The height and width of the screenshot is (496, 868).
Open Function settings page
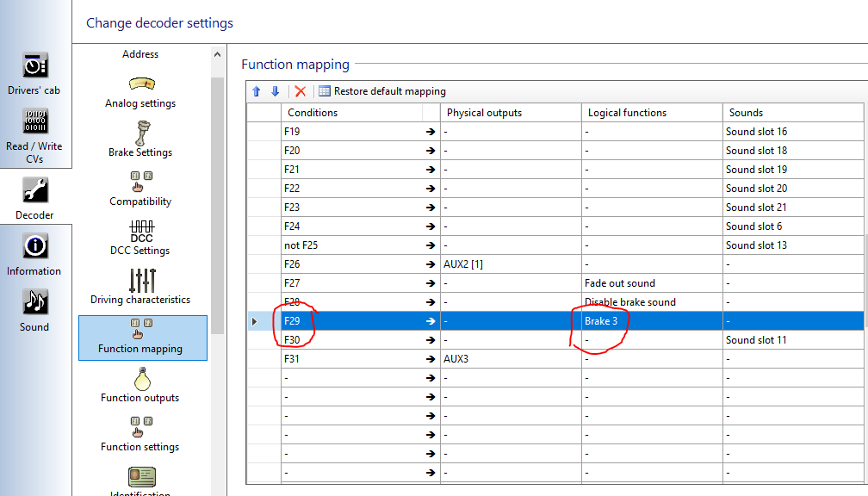(x=140, y=435)
